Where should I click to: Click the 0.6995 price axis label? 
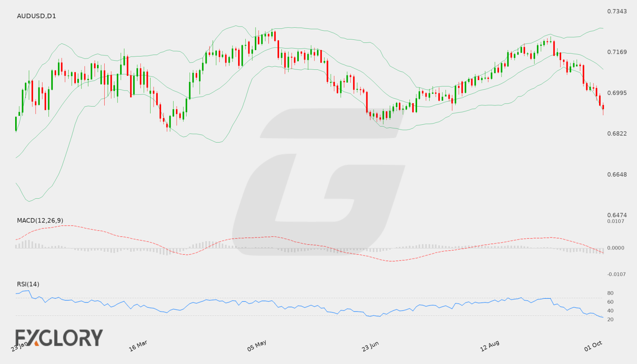617,93
